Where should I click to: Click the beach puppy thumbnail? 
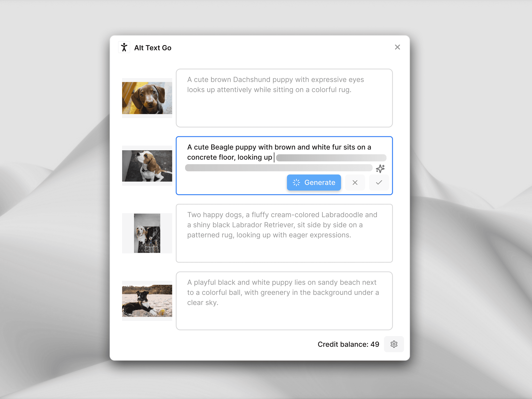(147, 301)
